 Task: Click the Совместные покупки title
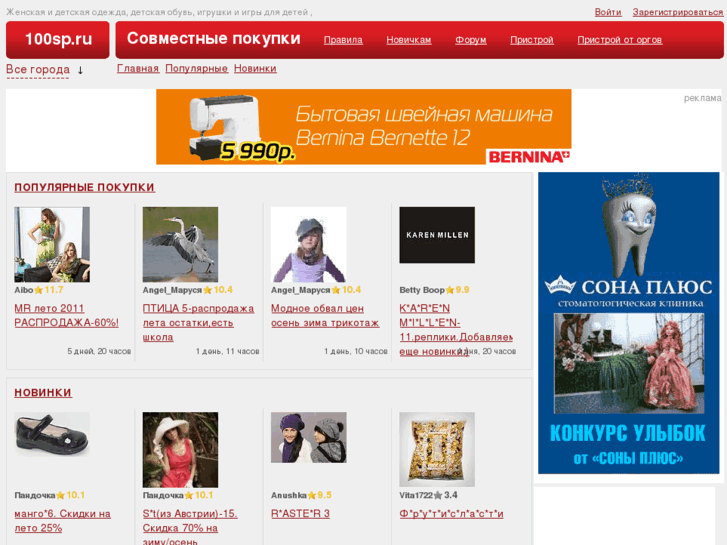214,38
